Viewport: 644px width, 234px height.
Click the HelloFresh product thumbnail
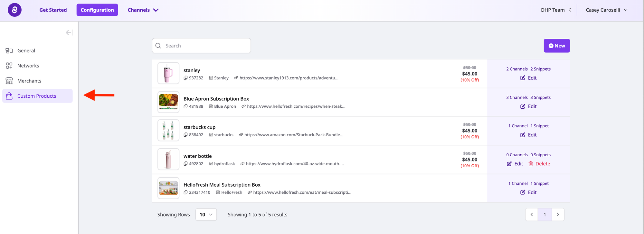[168, 188]
